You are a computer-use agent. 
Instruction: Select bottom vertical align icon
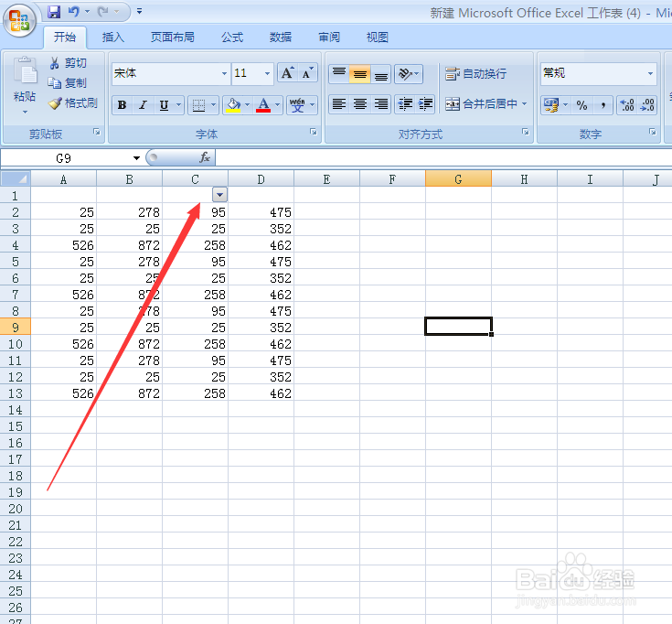point(381,74)
